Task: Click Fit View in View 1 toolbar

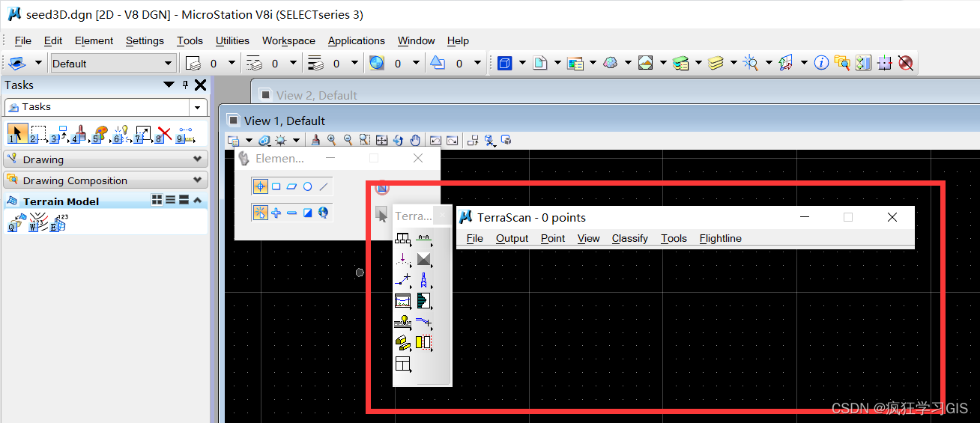Action: tap(381, 140)
